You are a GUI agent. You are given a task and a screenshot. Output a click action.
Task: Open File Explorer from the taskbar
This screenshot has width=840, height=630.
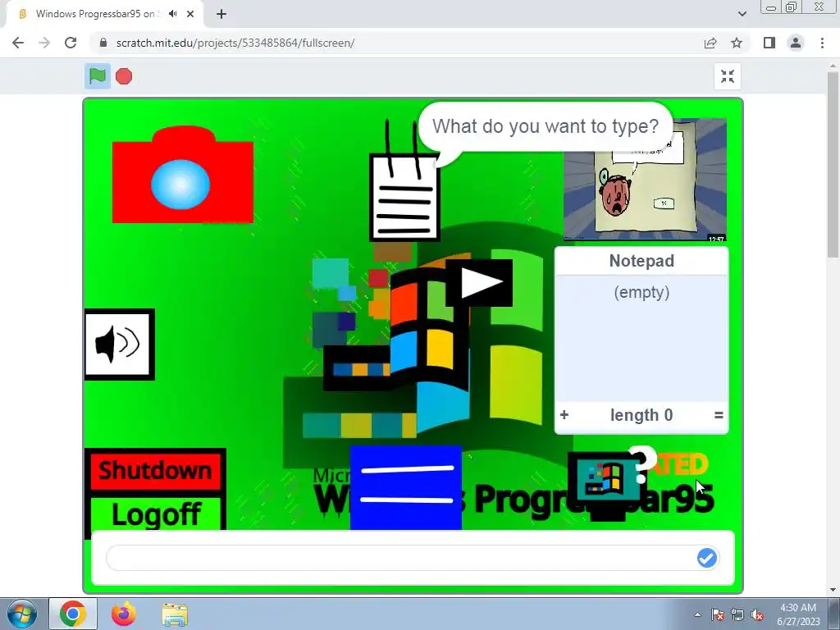[175, 614]
